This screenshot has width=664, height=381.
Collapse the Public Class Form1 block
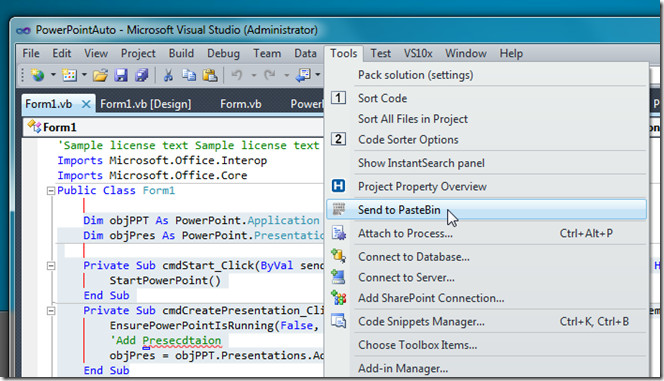pyautogui.click(x=51, y=191)
